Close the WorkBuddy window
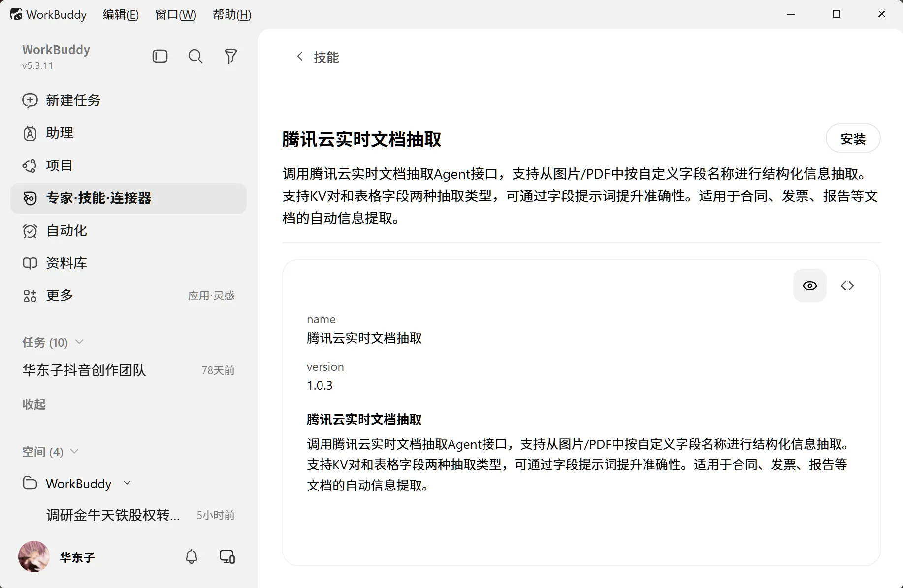903x588 pixels. pyautogui.click(x=881, y=14)
